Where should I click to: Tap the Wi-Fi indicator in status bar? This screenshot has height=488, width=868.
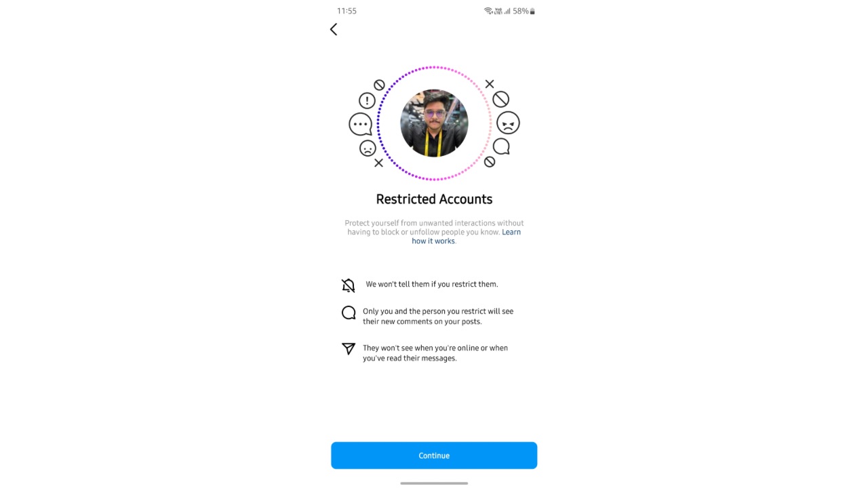[x=488, y=11]
